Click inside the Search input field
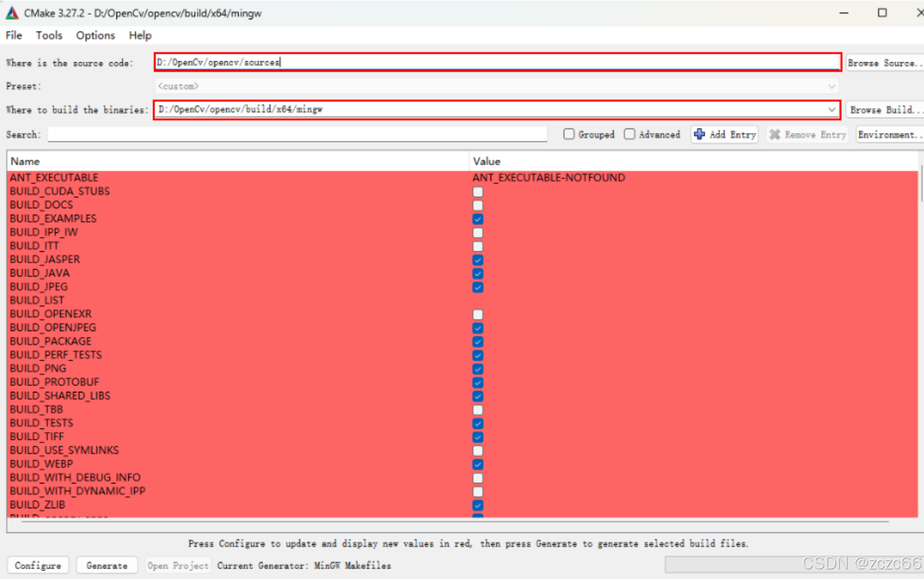Image resolution: width=924 pixels, height=579 pixels. click(x=297, y=134)
